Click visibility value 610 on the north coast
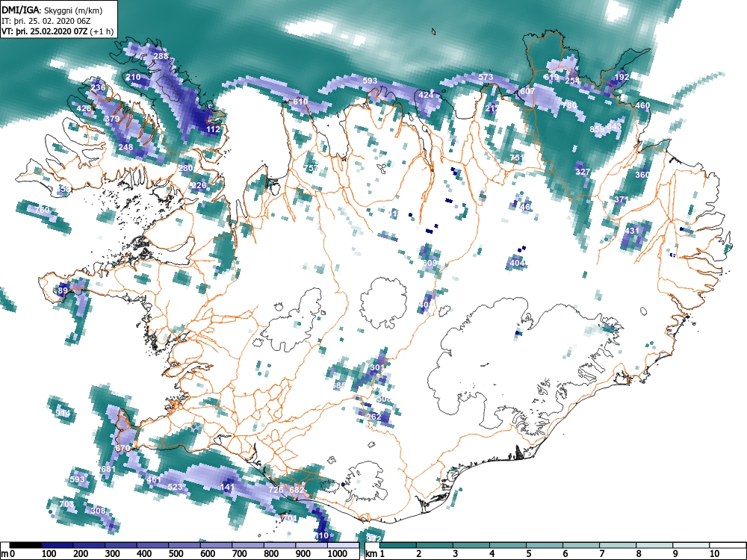This screenshot has width=747, height=560. [x=300, y=102]
